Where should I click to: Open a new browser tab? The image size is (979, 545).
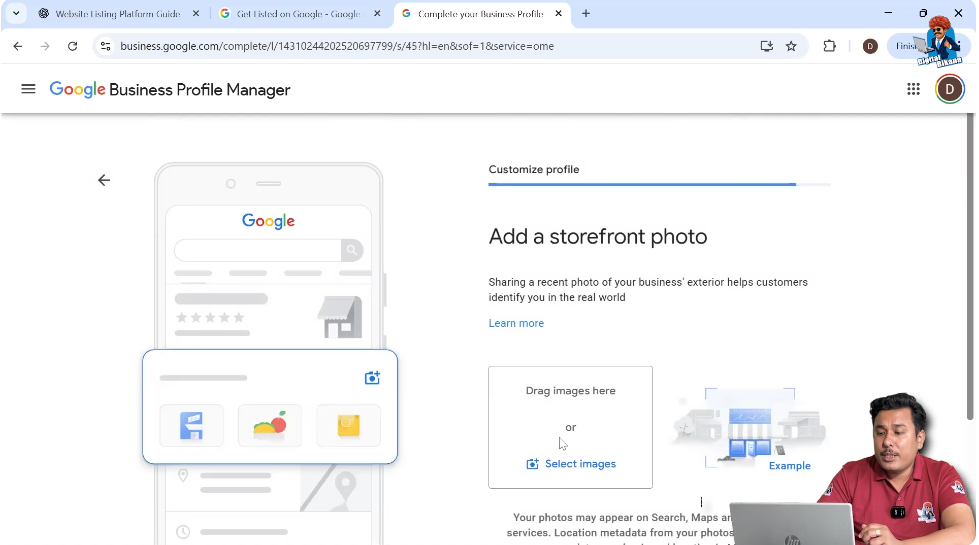[586, 13]
